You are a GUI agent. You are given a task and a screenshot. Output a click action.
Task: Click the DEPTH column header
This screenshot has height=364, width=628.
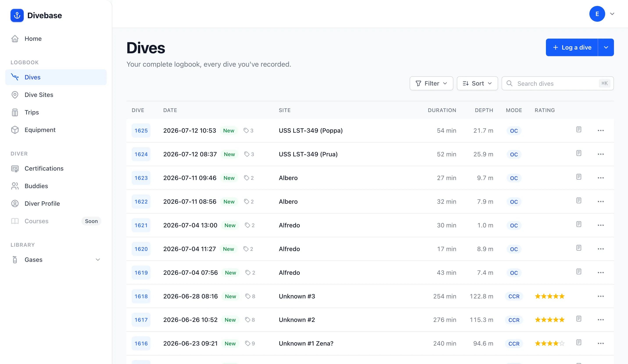tap(484, 110)
